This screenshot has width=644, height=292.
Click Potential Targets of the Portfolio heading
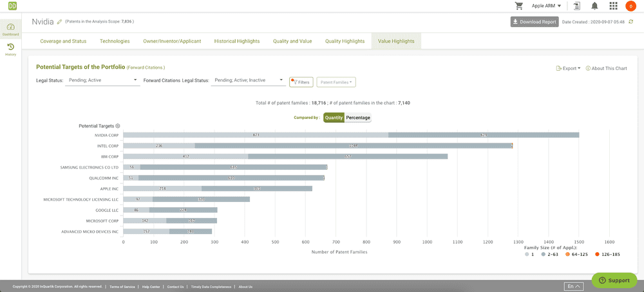[80, 67]
